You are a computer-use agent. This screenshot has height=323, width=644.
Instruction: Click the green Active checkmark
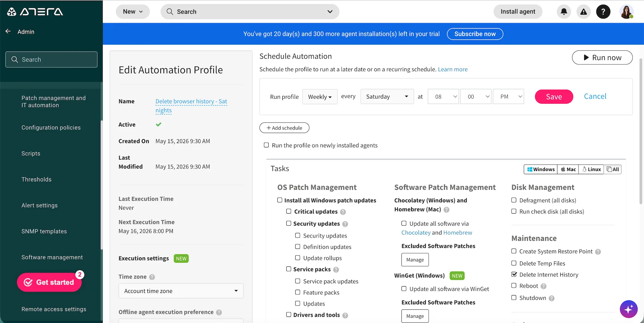click(158, 124)
